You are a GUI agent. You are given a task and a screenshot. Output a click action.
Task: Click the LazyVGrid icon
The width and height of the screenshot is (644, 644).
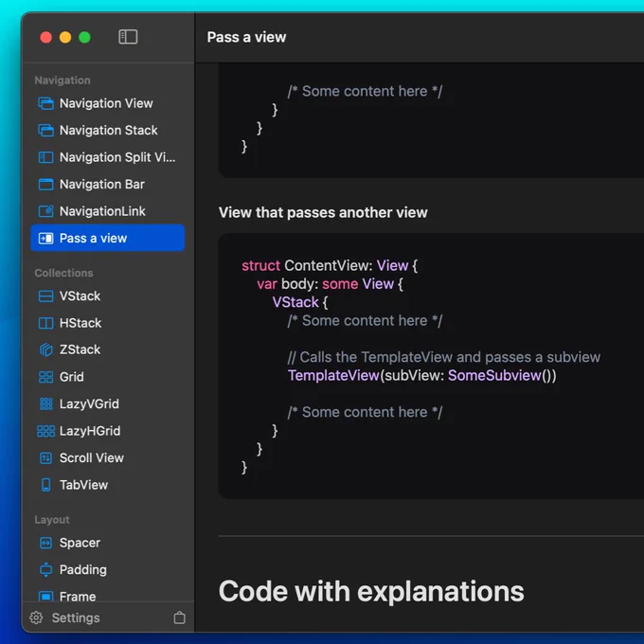pos(45,404)
